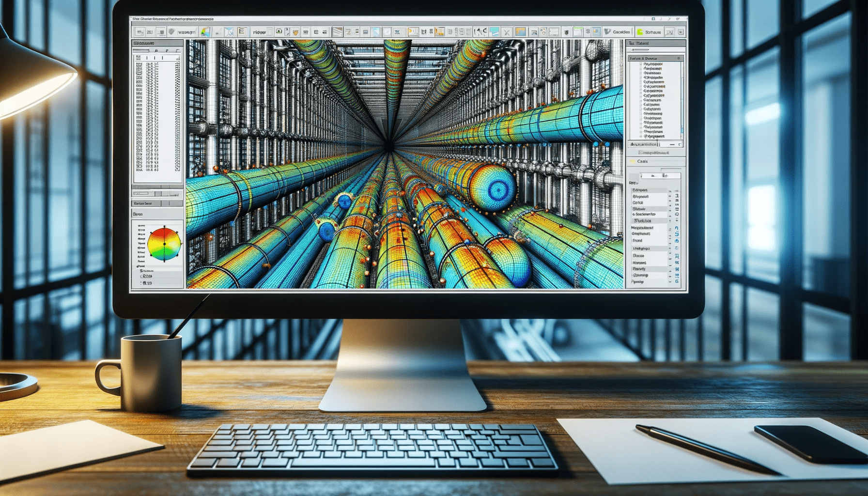
Task: Click the scissors cut icon in toolbar
Action: click(507, 32)
